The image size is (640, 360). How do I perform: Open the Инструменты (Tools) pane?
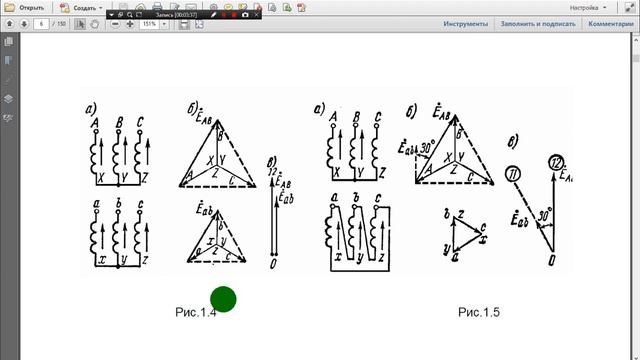466,24
